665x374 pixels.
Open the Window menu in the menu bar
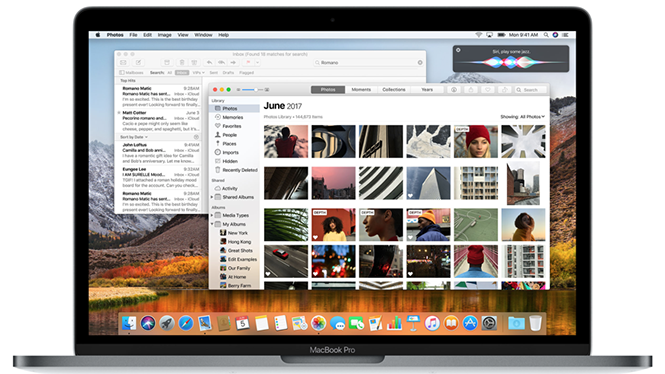(203, 35)
